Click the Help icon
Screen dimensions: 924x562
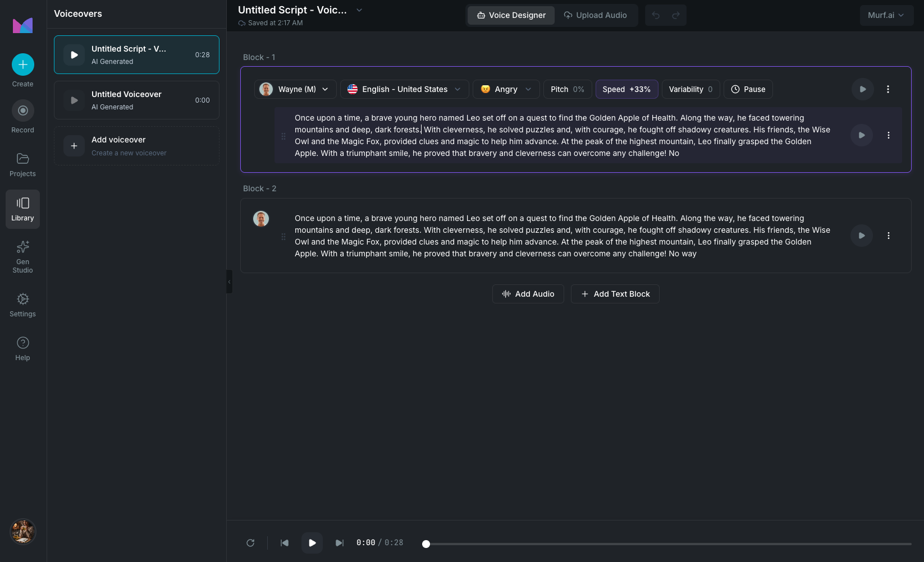click(22, 342)
